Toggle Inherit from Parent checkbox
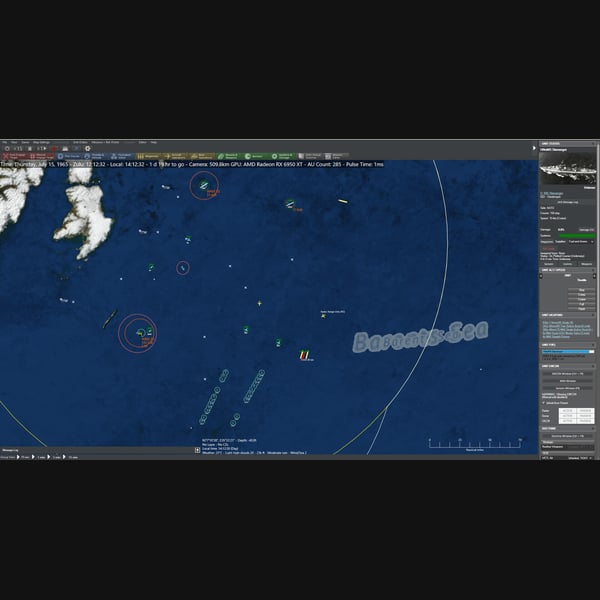The image size is (600, 600). pos(543,403)
